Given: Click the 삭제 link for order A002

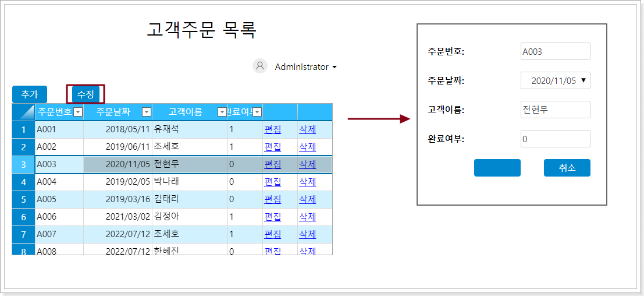Looking at the screenshot, I should (307, 147).
